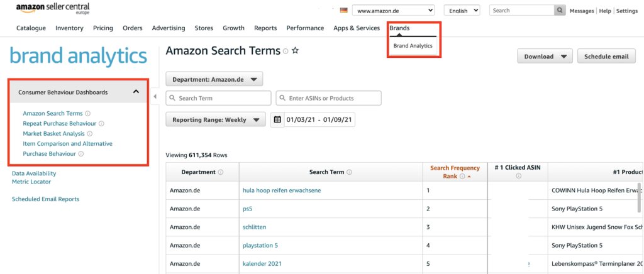Viewport: 644px width, 274px height.
Task: Open the Inventory menu
Action: 69,28
